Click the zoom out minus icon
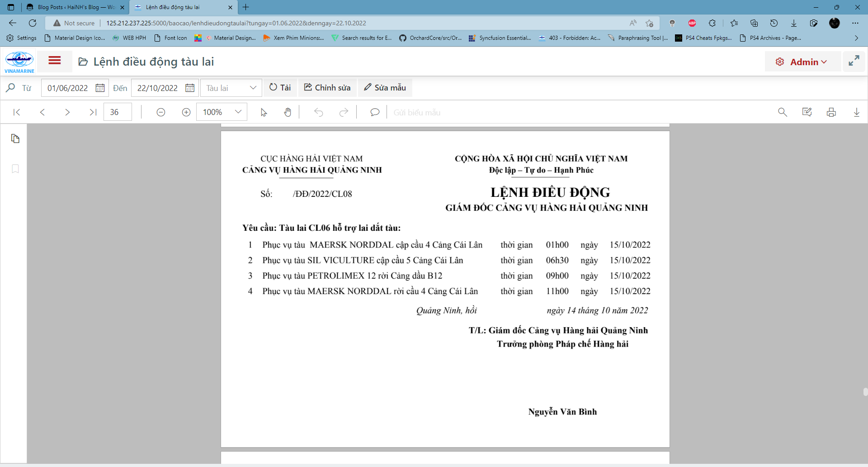 tap(160, 112)
